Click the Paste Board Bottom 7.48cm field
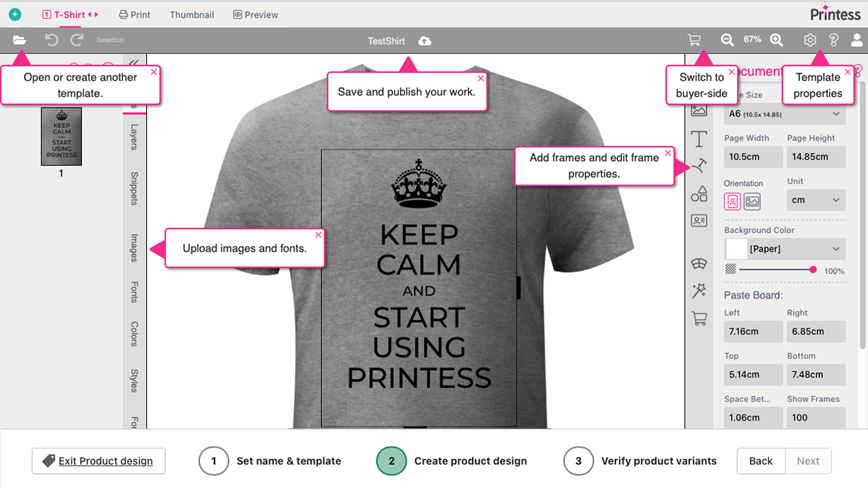Viewport: 868px width, 488px height. click(x=816, y=375)
